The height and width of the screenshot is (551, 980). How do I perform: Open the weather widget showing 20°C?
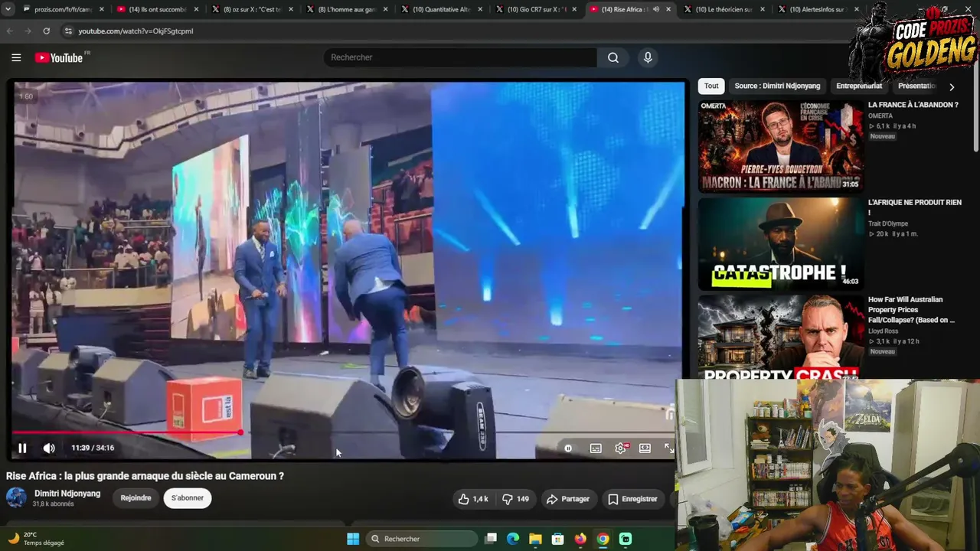pos(37,539)
